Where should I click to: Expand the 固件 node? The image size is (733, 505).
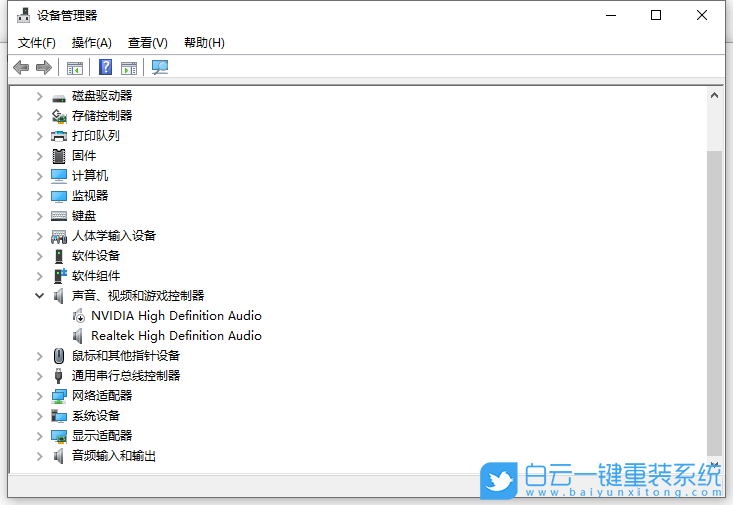(40, 156)
